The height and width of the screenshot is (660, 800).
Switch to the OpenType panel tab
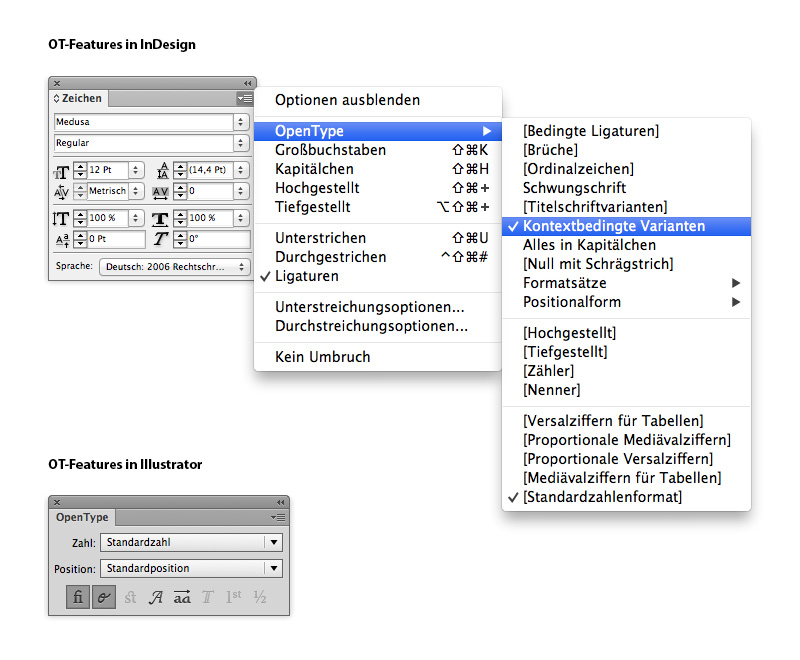point(82,517)
